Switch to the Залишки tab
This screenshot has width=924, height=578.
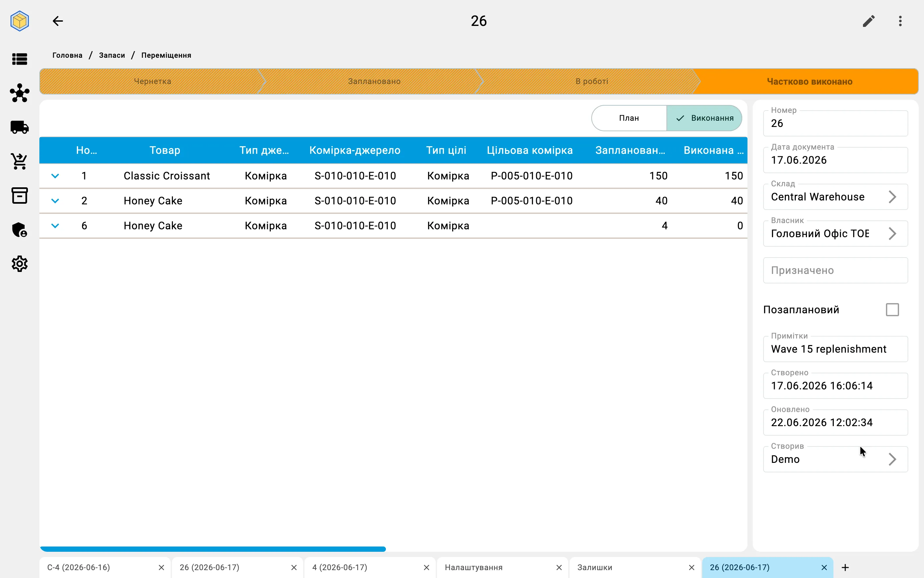click(x=595, y=567)
